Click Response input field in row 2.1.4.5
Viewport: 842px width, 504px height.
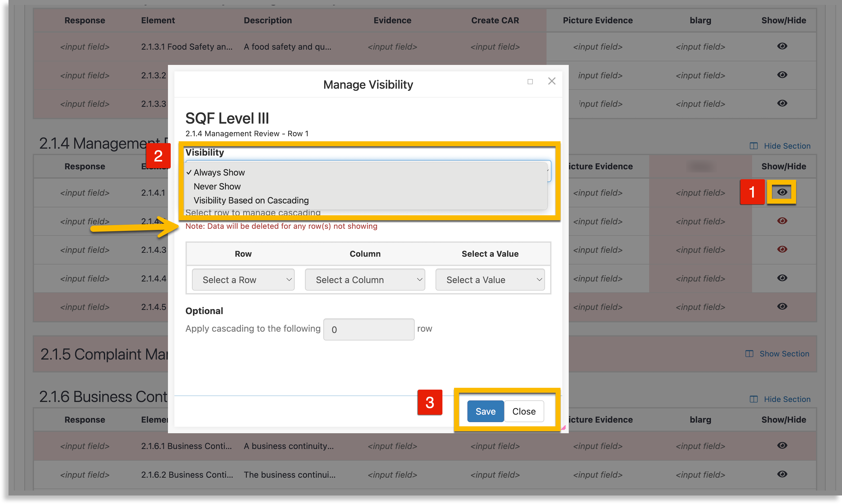click(85, 307)
